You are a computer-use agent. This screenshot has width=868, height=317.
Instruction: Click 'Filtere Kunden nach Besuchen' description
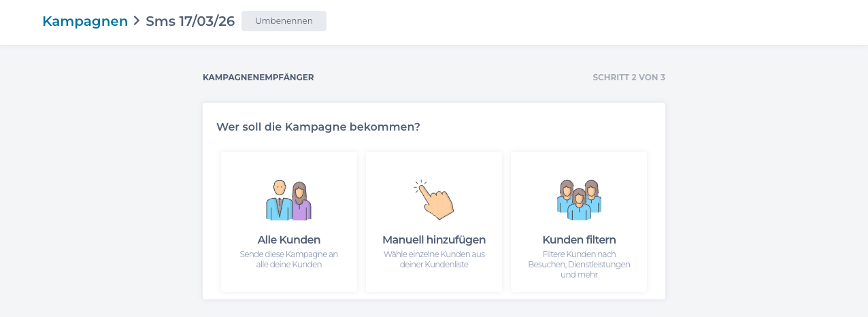(579, 264)
